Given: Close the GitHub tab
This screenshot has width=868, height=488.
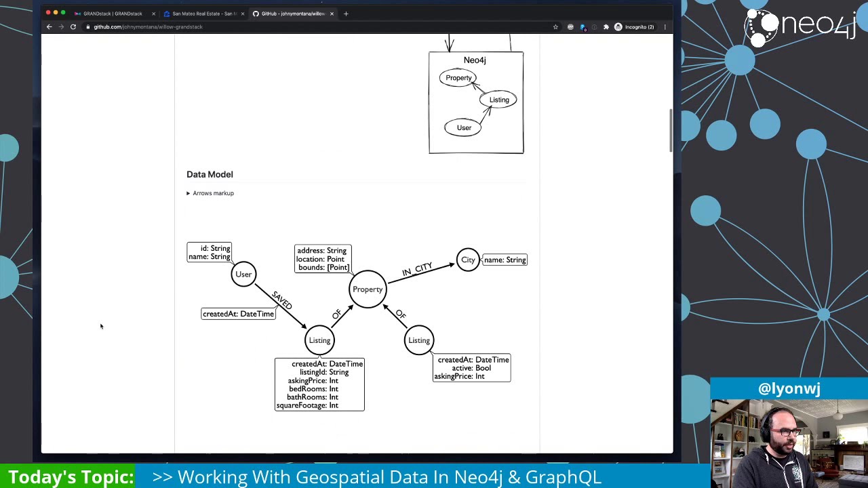Looking at the screenshot, I should point(332,14).
